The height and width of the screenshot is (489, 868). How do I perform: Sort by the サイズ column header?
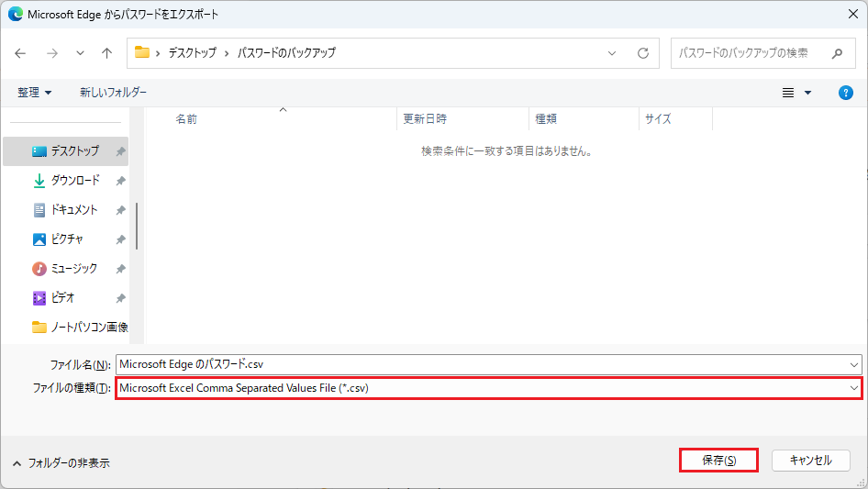pyautogui.click(x=658, y=119)
